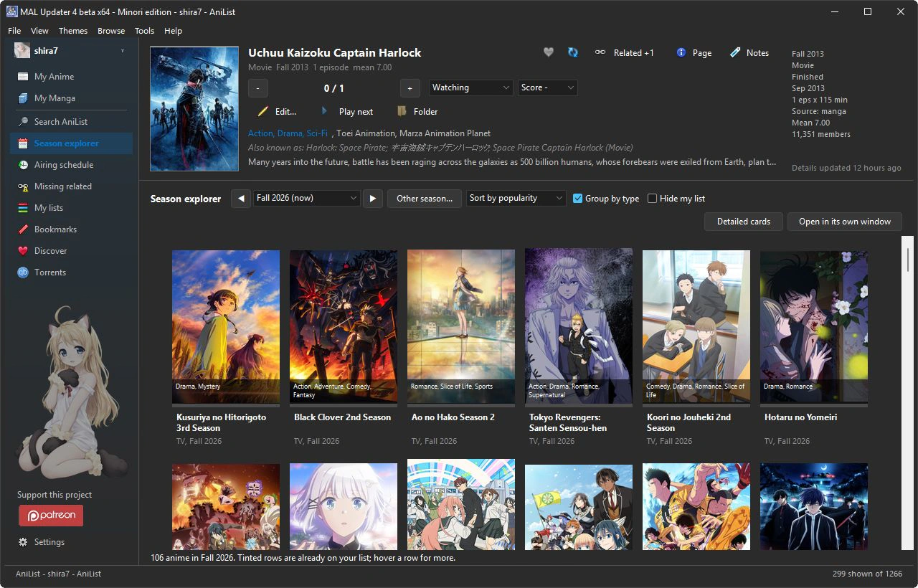This screenshot has width=918, height=588.
Task: Open the Watching status dropdown
Action: (x=470, y=87)
